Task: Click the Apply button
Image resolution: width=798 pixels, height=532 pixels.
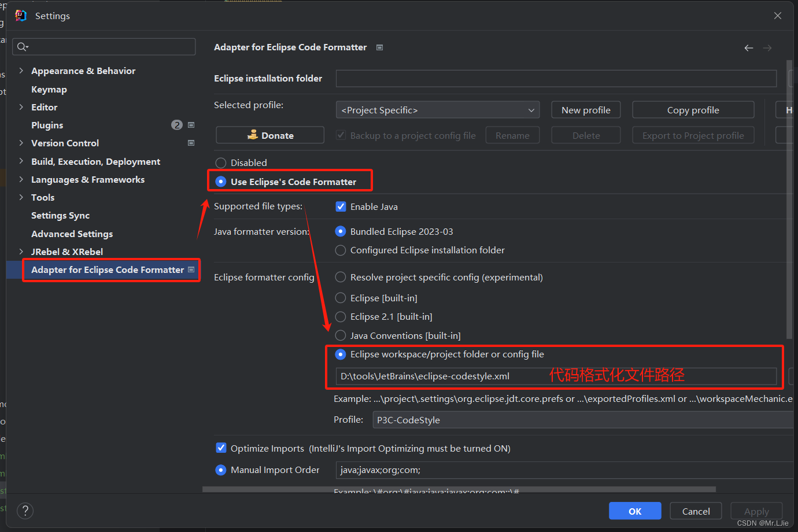Action: point(756,511)
